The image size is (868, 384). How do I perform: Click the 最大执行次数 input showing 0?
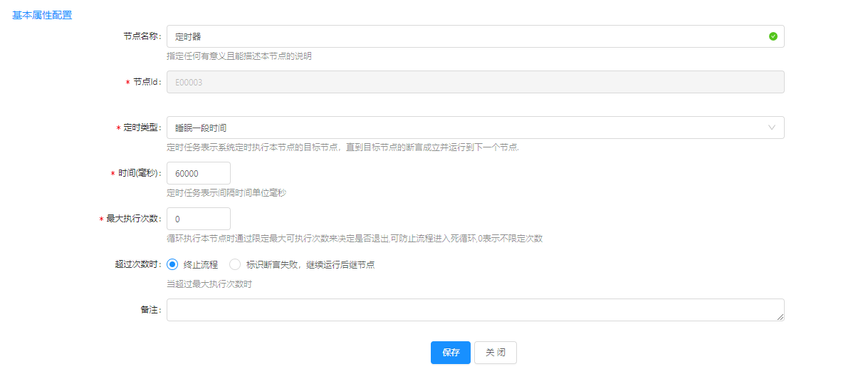point(198,219)
